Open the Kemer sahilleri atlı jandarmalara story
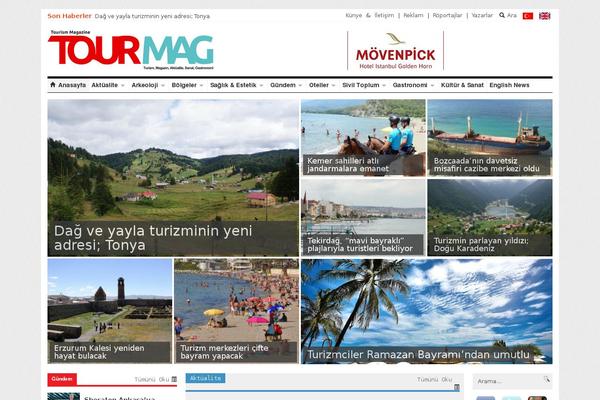Viewport: 600px width, 400px height. pos(363,138)
